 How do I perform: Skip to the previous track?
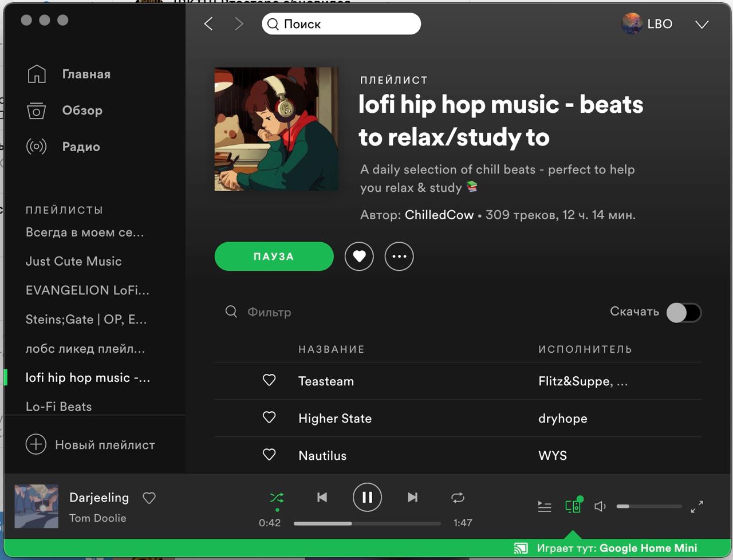tap(322, 497)
